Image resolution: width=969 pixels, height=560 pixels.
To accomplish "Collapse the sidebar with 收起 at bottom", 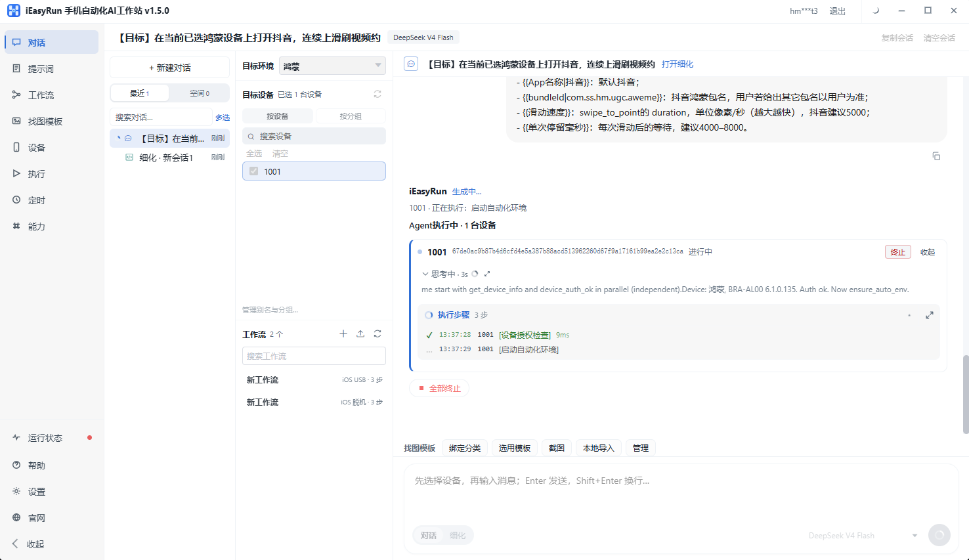I will pyautogui.click(x=51, y=544).
